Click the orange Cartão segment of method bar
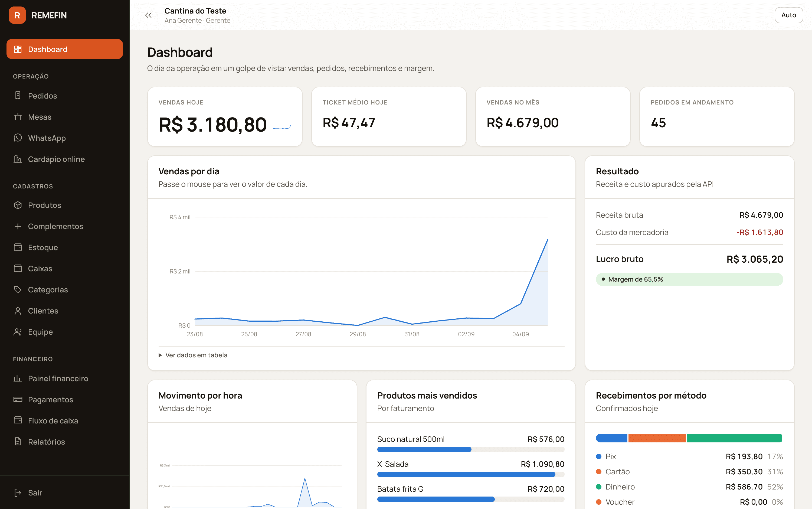Viewport: 812px width, 509px height. 657,438
